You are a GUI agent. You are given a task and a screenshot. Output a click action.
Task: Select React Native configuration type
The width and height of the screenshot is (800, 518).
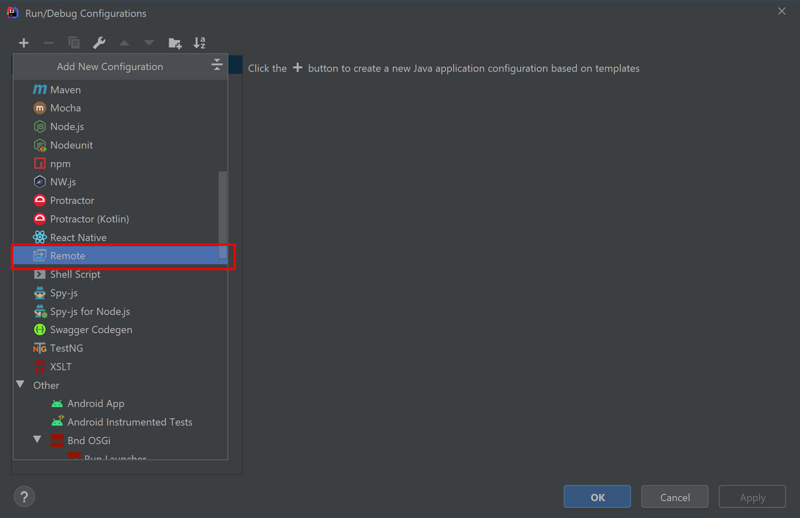[120, 237]
